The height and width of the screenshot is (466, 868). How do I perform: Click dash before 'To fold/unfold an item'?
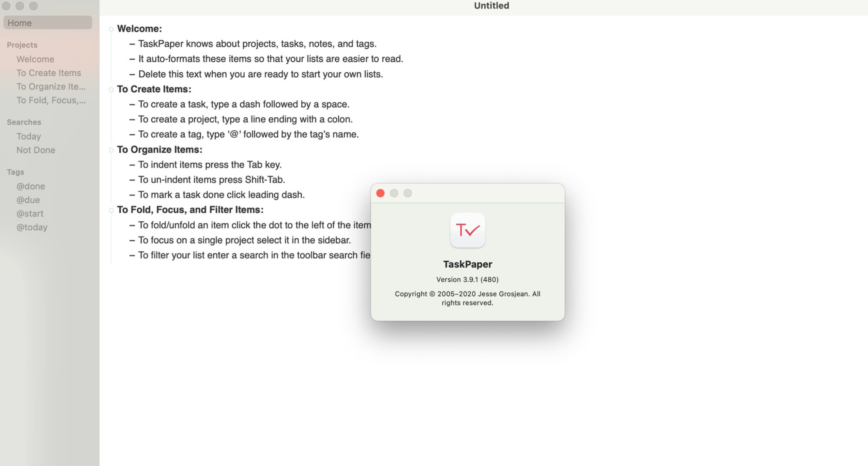pos(132,225)
